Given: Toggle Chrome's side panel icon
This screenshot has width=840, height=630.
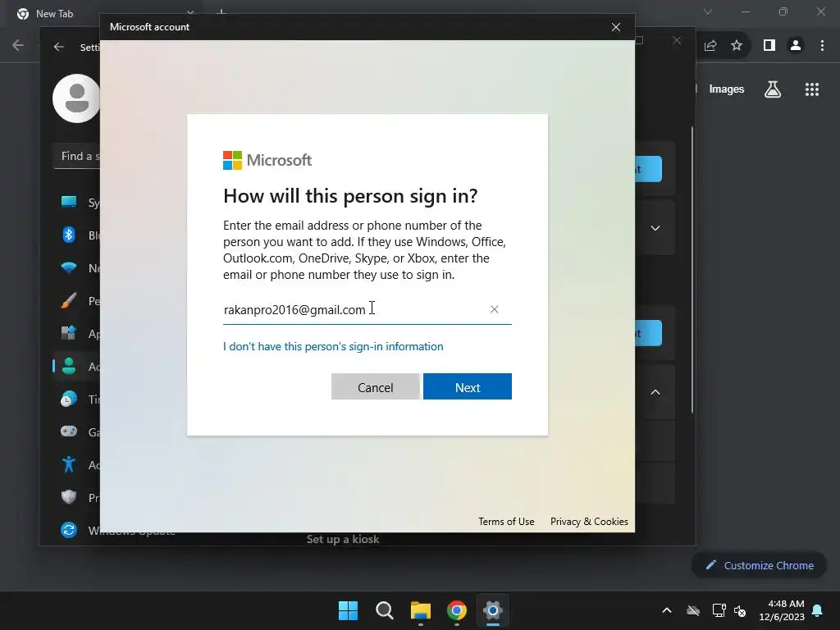Looking at the screenshot, I should point(769,46).
